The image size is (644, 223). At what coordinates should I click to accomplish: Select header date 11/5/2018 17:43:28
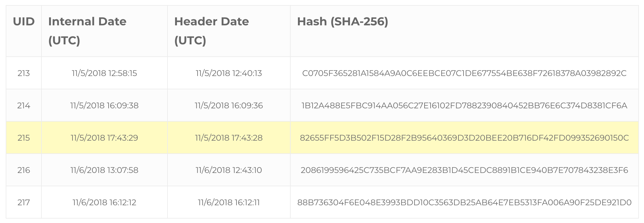[229, 138]
